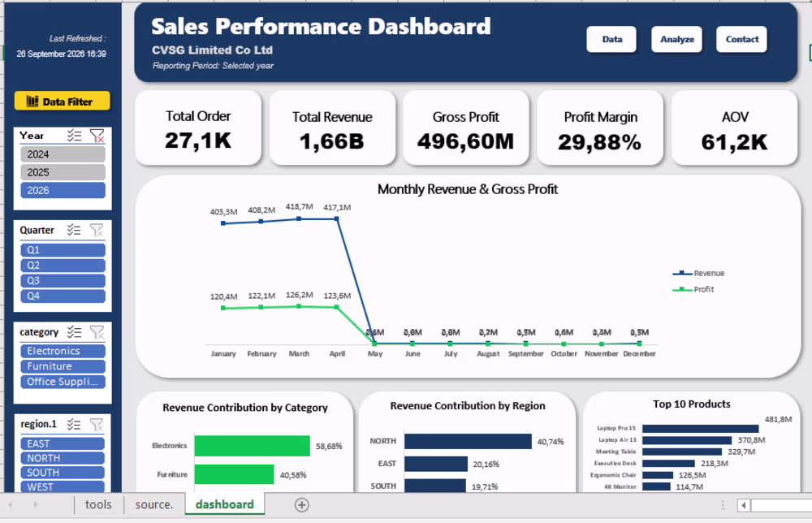Toggle year 2026 in the Year slicer
Screen dimensions: 812x523
pos(63,191)
